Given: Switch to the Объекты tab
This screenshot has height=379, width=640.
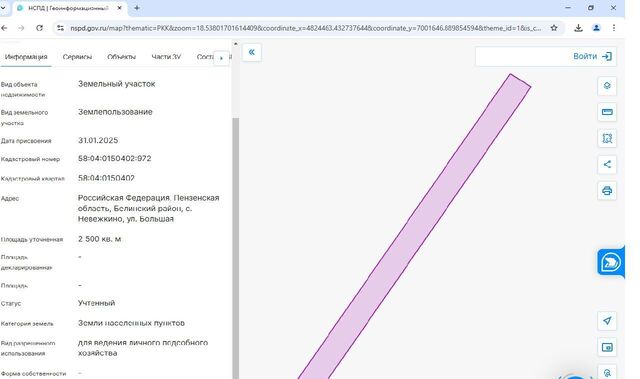Looking at the screenshot, I should coord(121,57).
